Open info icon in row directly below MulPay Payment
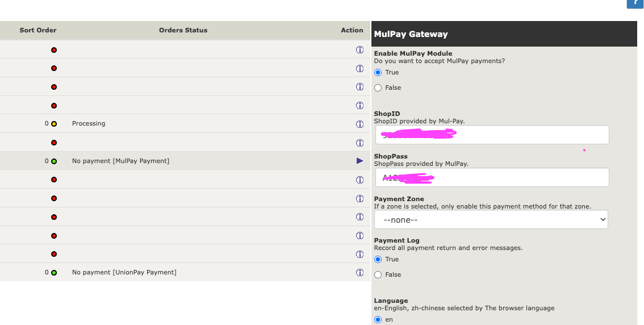The width and height of the screenshot is (644, 325). point(360,180)
